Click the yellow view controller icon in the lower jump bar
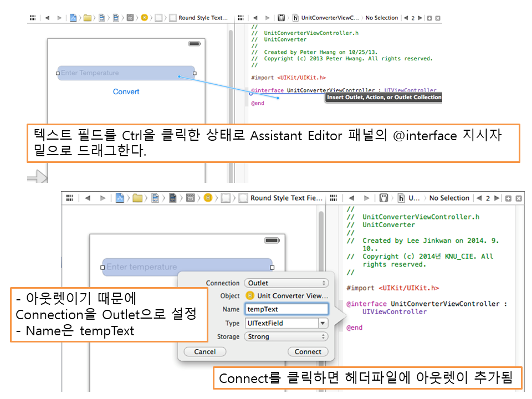This screenshot has height=399, width=532. (208, 198)
